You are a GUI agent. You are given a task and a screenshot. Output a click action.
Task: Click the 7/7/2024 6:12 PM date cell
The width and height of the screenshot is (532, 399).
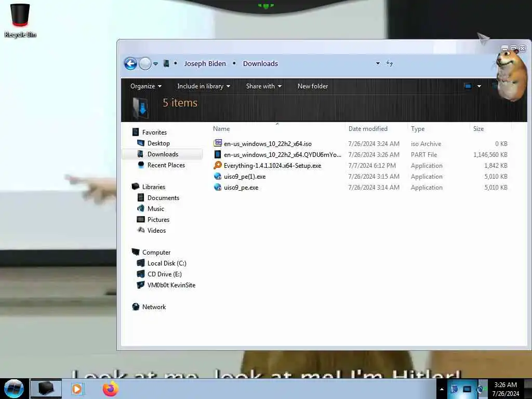coord(372,166)
